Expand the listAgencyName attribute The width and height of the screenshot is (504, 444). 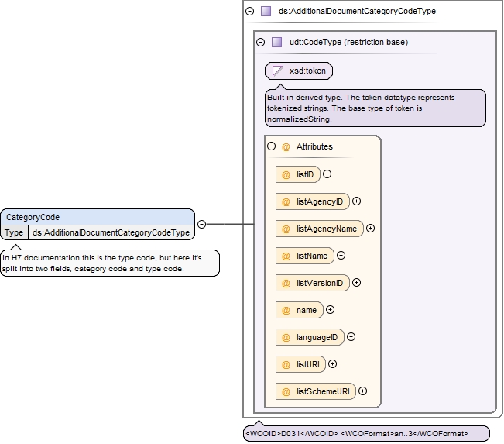[x=370, y=228]
